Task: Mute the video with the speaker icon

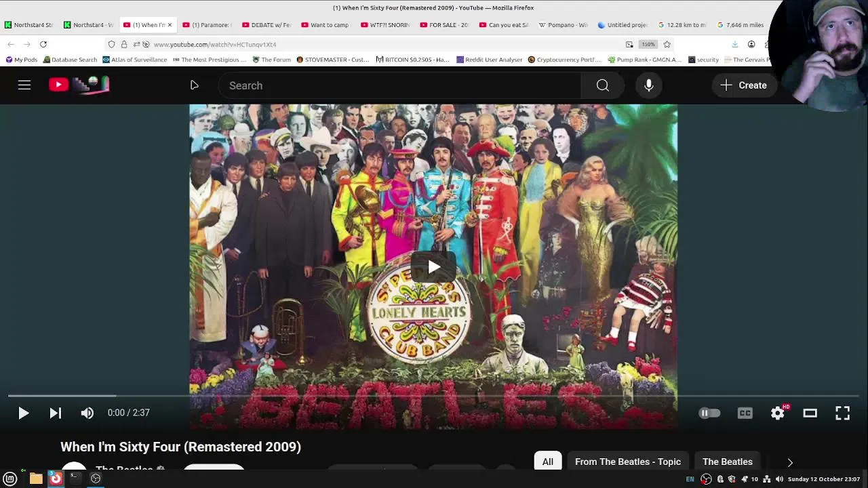Action: coord(87,413)
